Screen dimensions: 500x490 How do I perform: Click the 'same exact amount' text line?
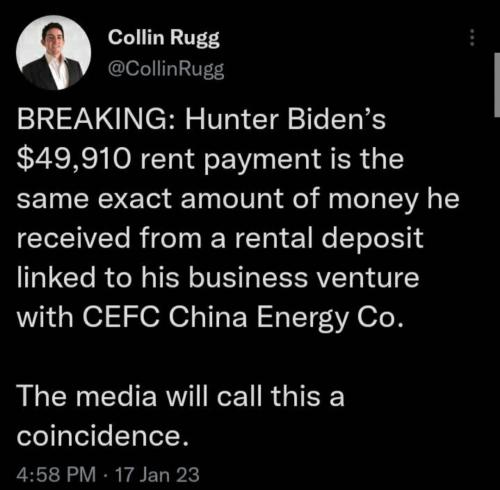150,199
